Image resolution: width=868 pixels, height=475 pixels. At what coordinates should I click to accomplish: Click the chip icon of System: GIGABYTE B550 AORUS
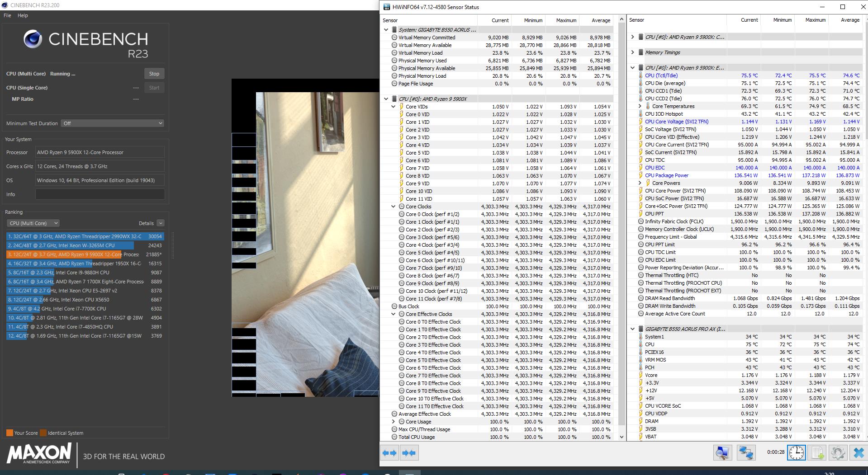click(394, 30)
